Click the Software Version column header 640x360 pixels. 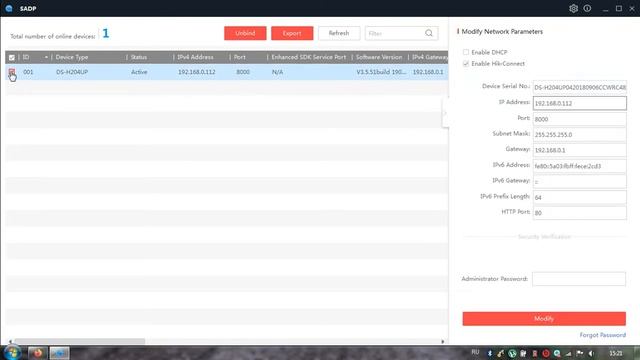(379, 57)
